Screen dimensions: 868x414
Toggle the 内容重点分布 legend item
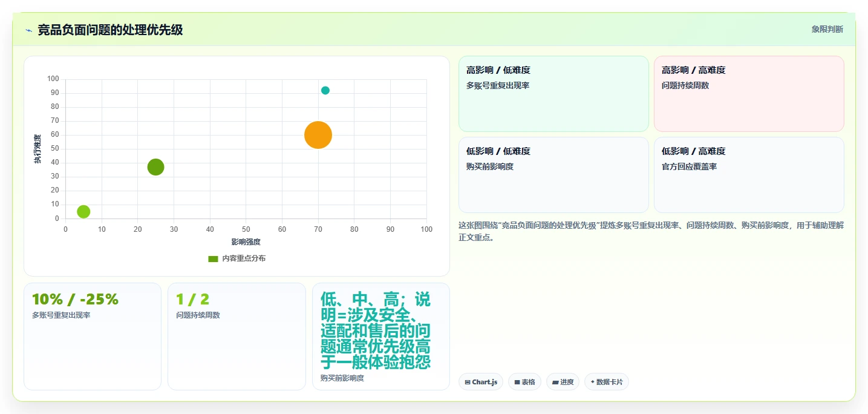237,258
